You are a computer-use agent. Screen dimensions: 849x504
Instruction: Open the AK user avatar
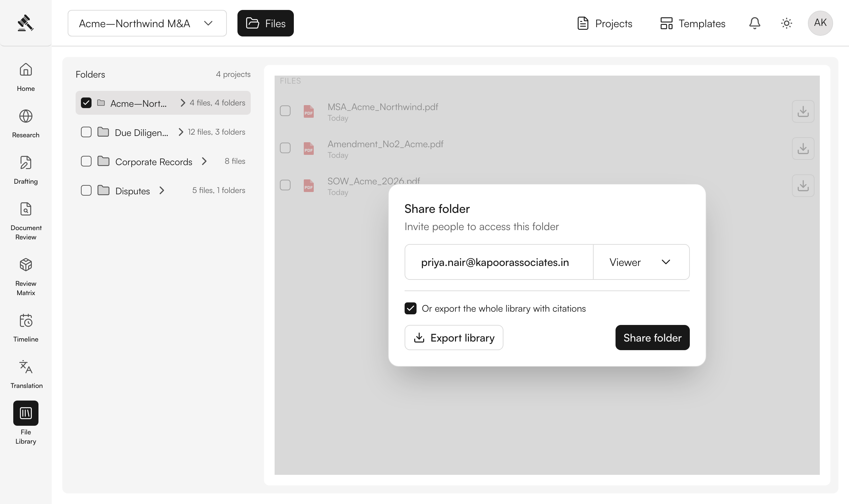(x=820, y=23)
